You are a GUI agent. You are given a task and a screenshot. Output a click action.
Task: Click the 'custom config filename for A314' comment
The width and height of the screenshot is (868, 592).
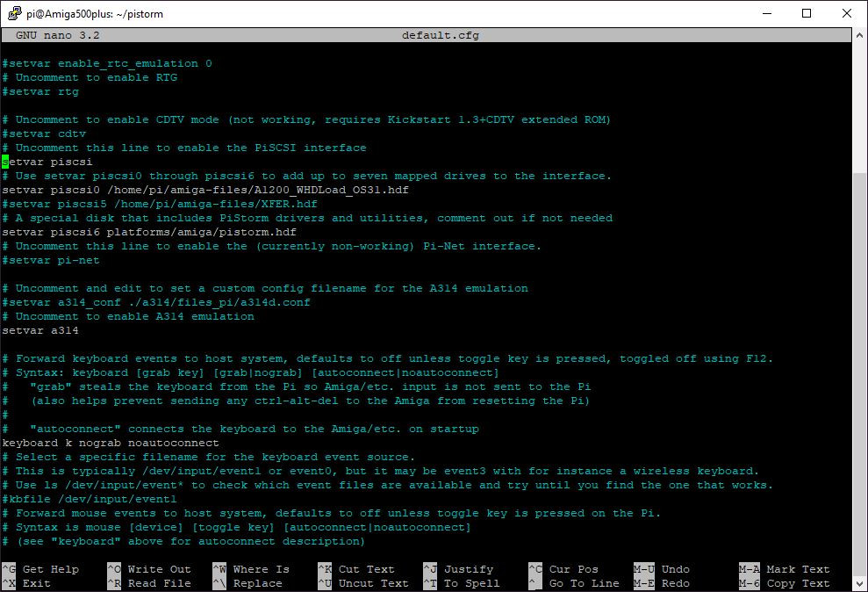264,288
